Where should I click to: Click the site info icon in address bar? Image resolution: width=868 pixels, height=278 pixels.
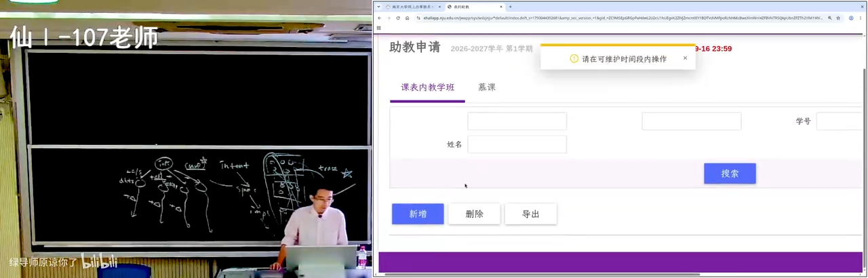(418, 18)
